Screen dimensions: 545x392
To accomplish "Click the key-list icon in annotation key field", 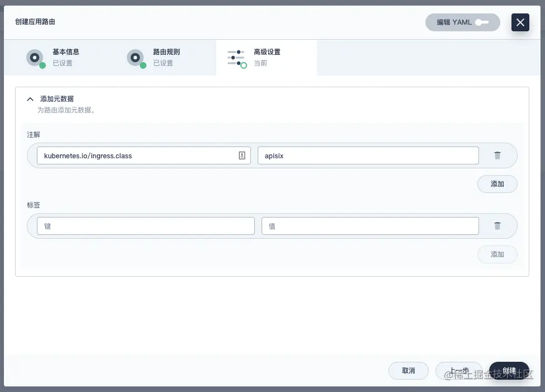I will [x=242, y=155].
